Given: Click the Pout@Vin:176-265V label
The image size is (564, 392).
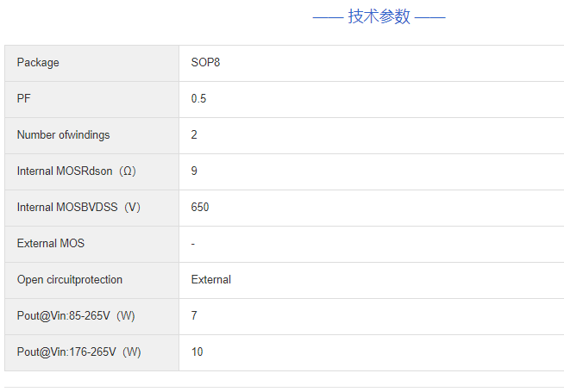Looking at the screenshot, I should [x=66, y=352].
